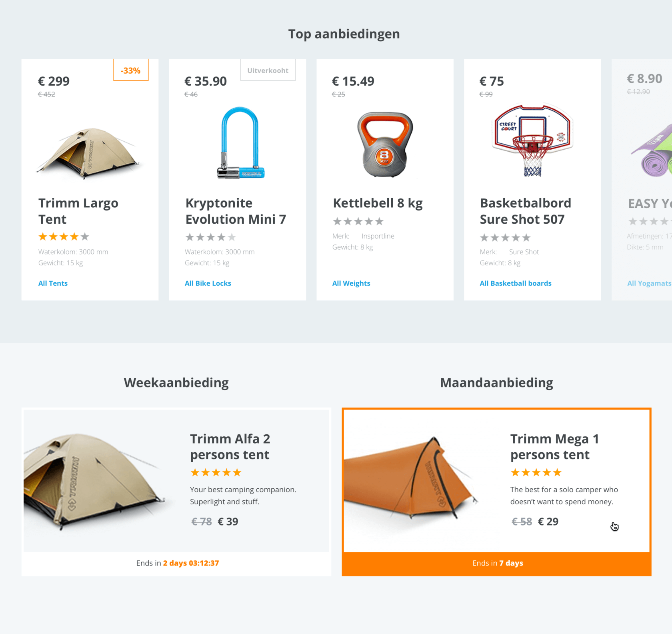Click the Basketbalbord Sure Shot hoop image
Screen dimensions: 672x634
click(x=532, y=141)
